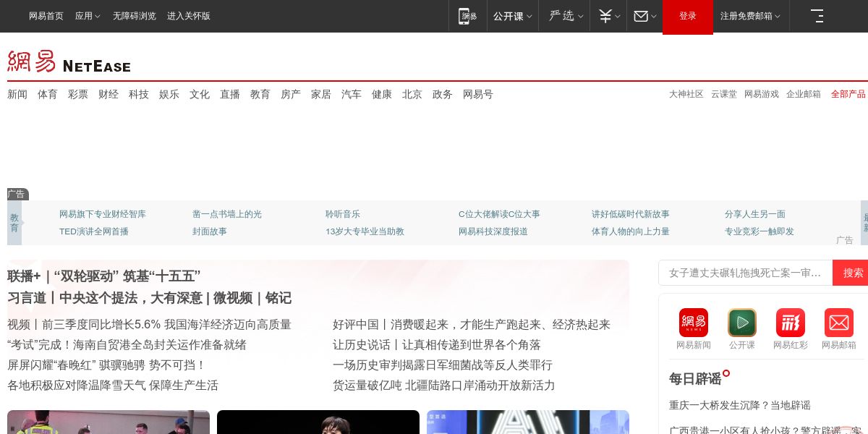Open article 让历史说话丨让真相传递到世界
Screen dimensions: 868x434
pyautogui.click(x=437, y=345)
